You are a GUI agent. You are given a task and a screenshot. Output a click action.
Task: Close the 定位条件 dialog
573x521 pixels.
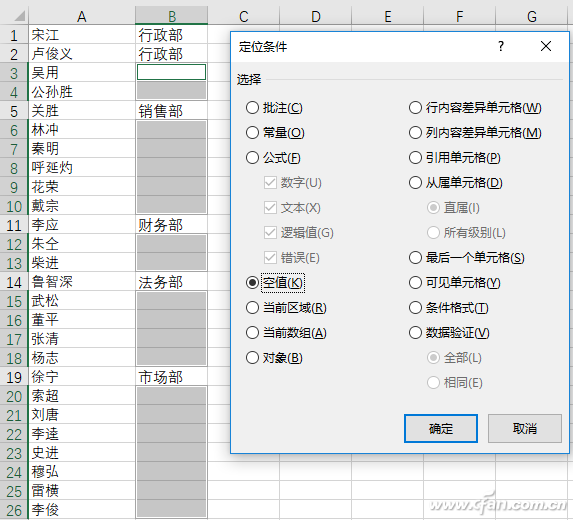pos(546,46)
